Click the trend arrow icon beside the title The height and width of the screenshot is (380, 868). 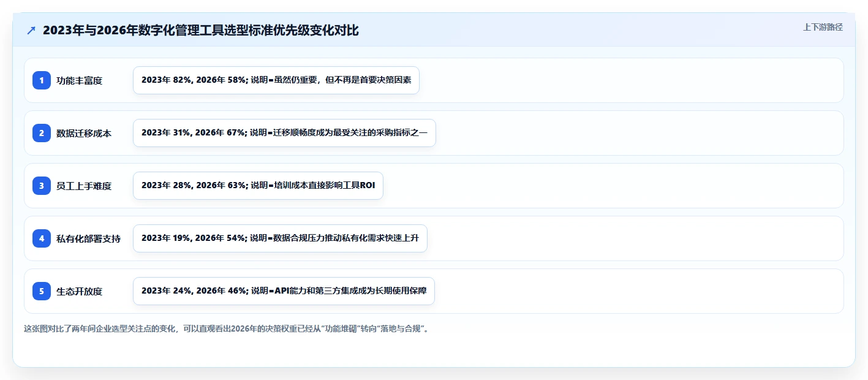[31, 31]
